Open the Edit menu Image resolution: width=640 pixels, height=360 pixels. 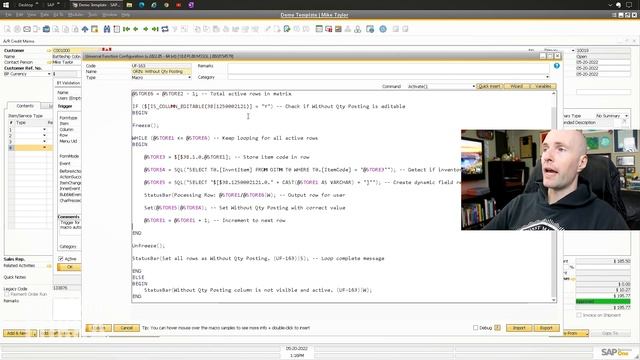[20, 15]
